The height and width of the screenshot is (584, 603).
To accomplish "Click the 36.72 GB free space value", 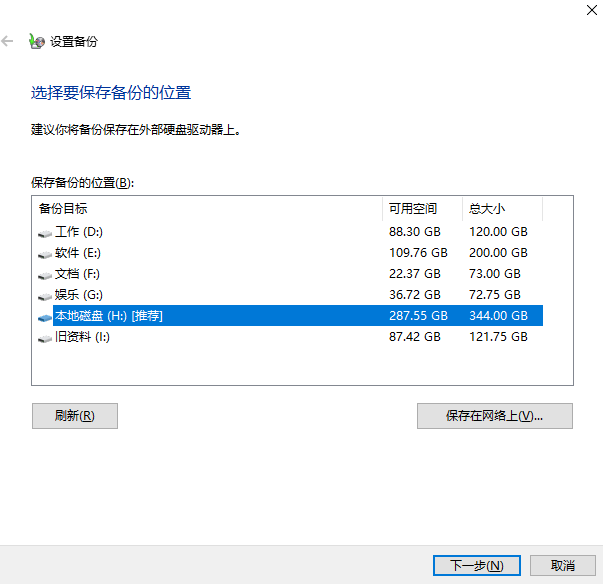I will (x=415, y=294).
